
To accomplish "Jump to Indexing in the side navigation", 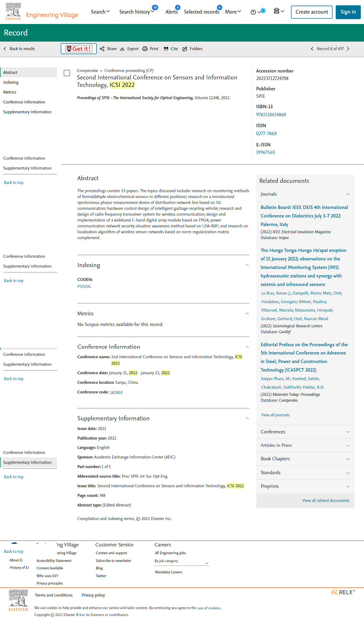I will pos(11,82).
